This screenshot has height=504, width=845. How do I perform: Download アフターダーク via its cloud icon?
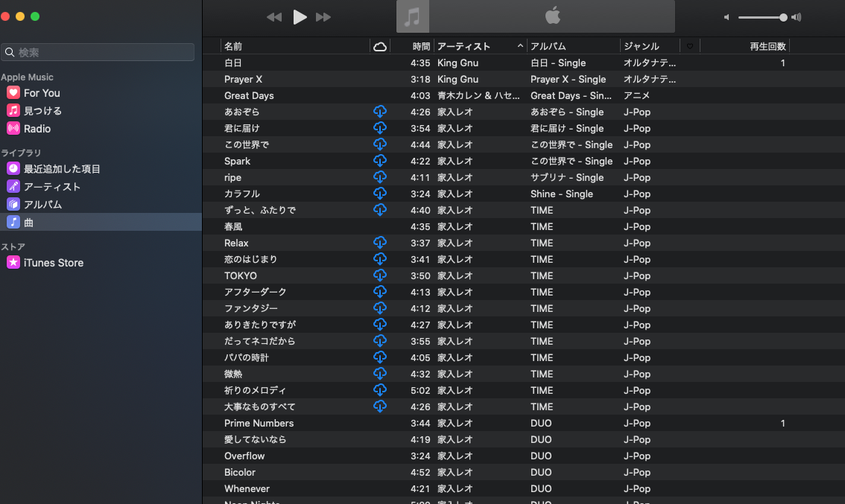[380, 292]
